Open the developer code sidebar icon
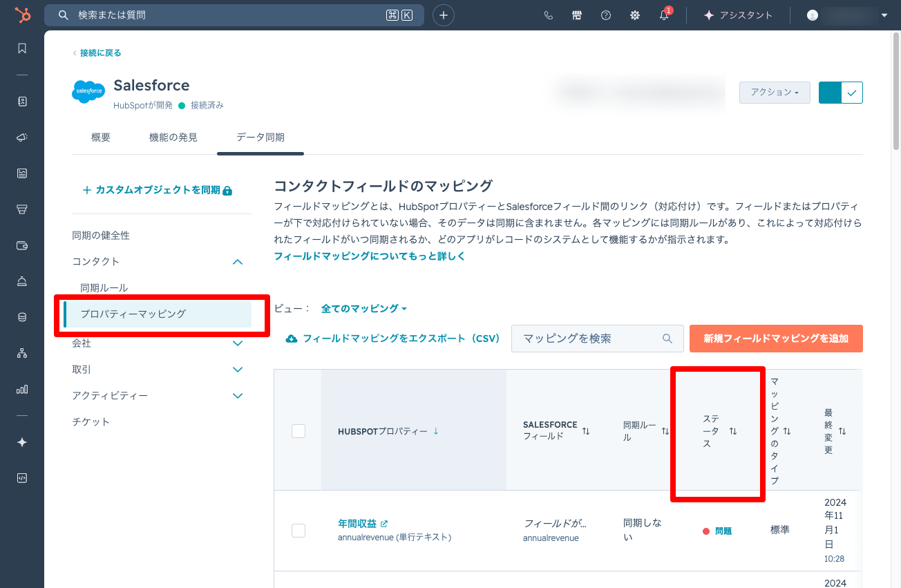 (x=22, y=478)
